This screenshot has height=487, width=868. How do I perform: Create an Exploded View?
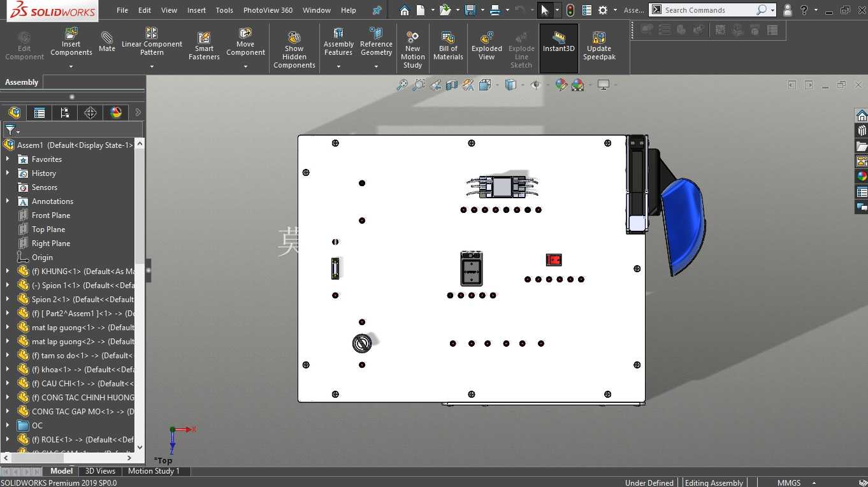486,46
